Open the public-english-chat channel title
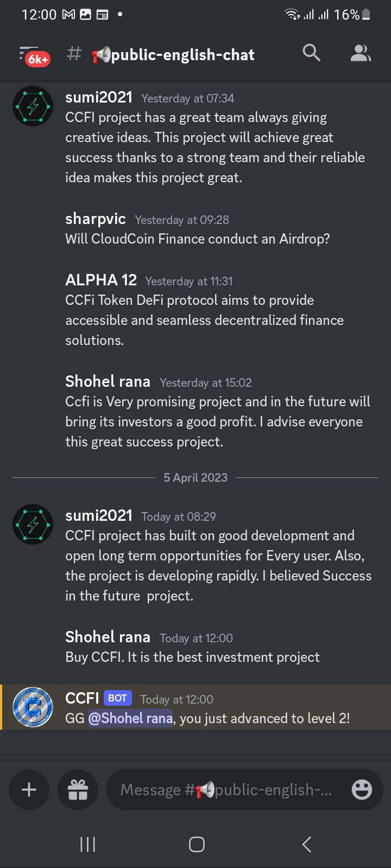The height and width of the screenshot is (868, 391). click(173, 54)
